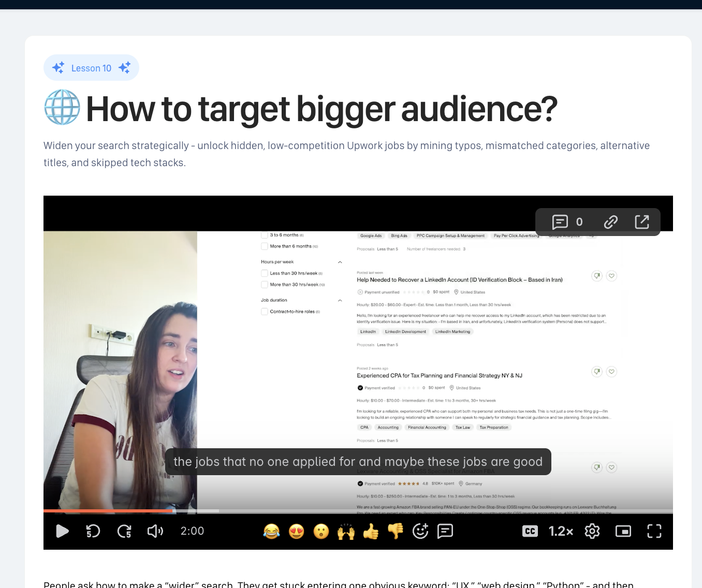
Task: Rewind video five seconds
Action: click(93, 531)
